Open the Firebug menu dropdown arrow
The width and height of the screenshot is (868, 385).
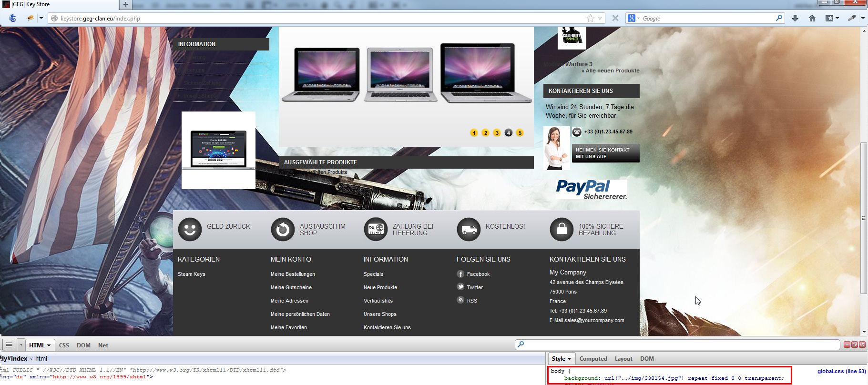[20, 345]
